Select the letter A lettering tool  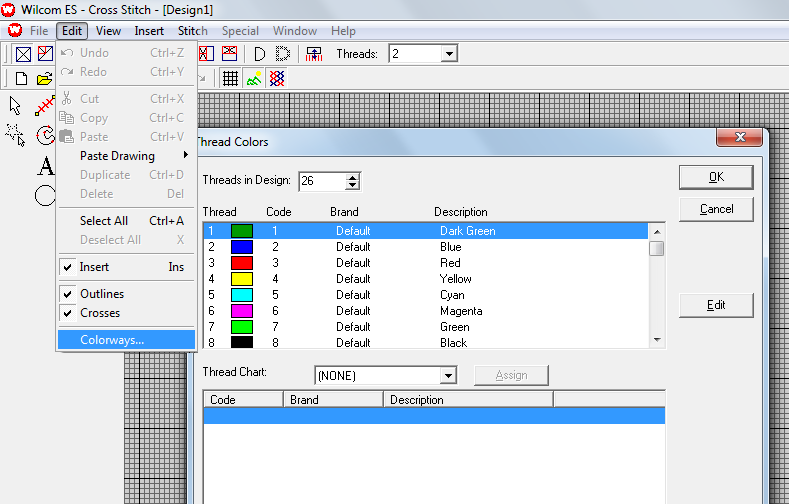[44, 165]
